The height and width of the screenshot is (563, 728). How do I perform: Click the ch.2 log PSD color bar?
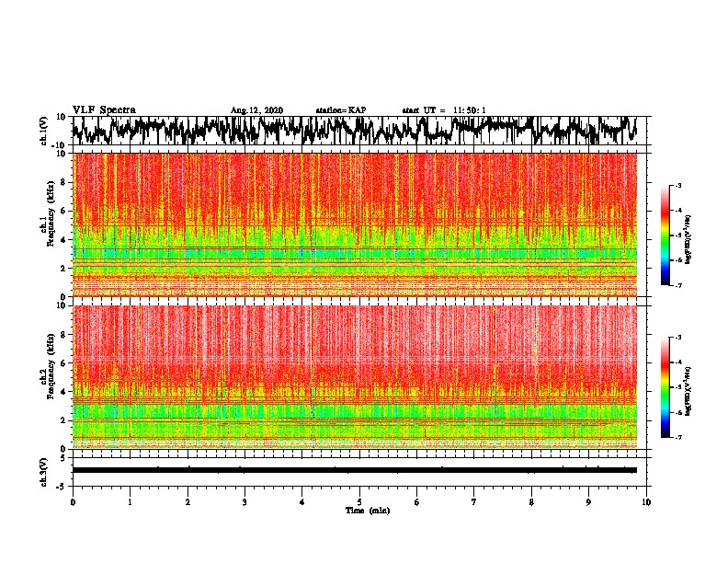tap(665, 387)
